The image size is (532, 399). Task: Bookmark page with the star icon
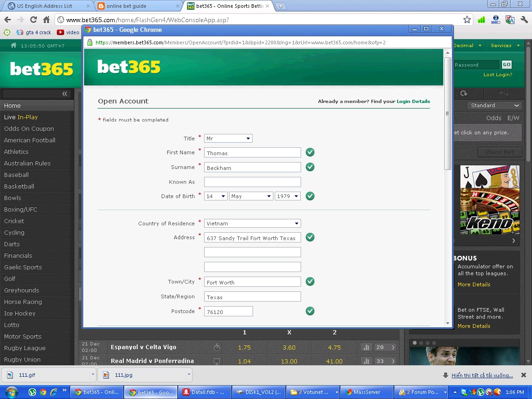(x=467, y=20)
